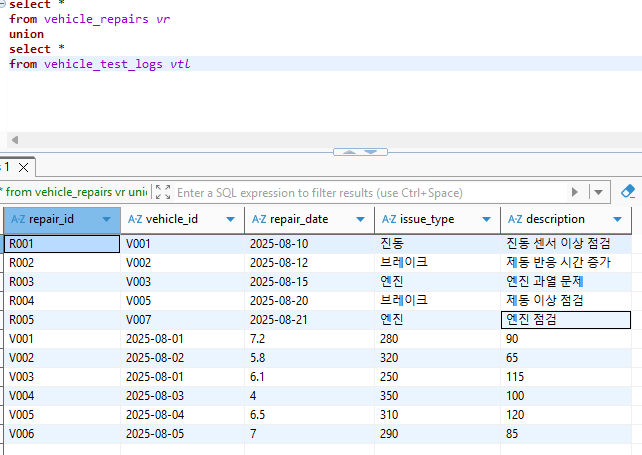Select cell 280
The image size is (642, 455).
click(438, 339)
